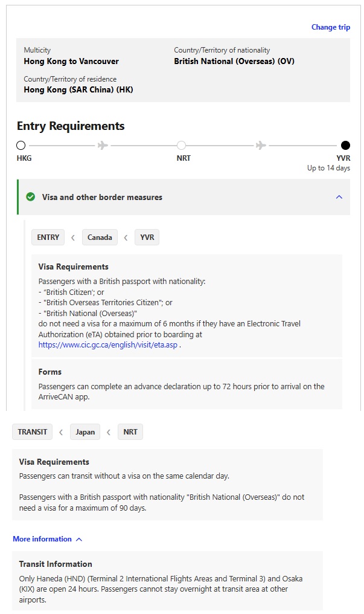Screen dimensions: 364x614
Task: Select the NRT stopover circle on route line
Action: 181,146
